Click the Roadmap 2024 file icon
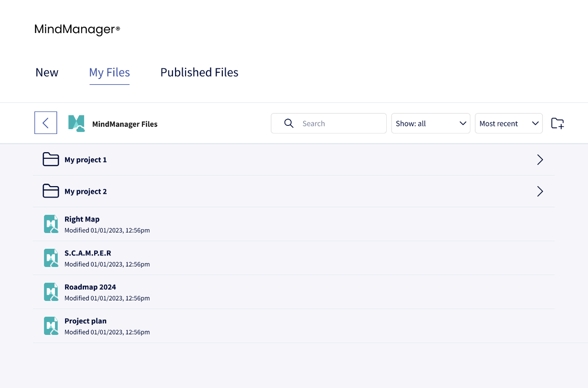588x388 pixels. tap(51, 292)
